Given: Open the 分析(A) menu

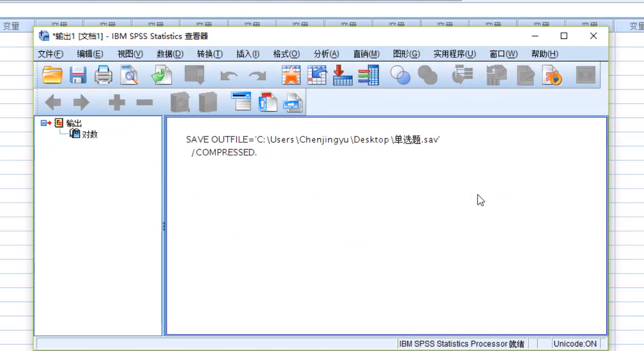Looking at the screenshot, I should point(326,54).
